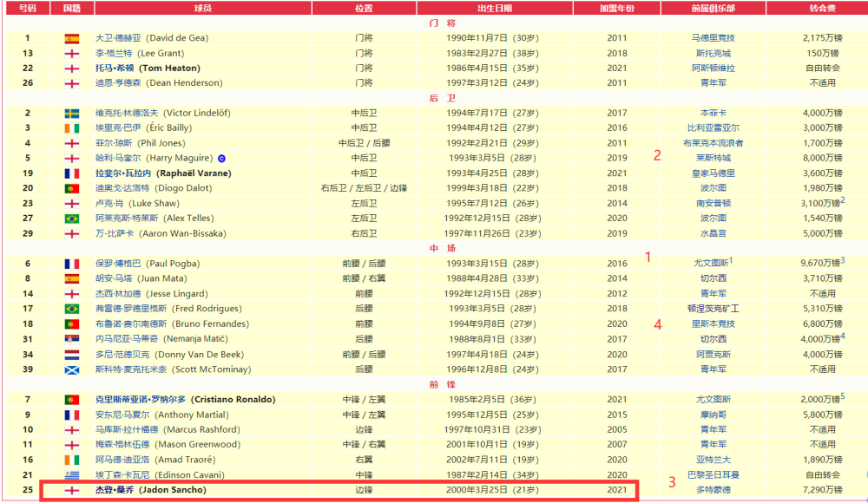This screenshot has height=503, width=868.
Task: Click the Uruguay flag beside Edinson Cavani
Action: (x=72, y=474)
